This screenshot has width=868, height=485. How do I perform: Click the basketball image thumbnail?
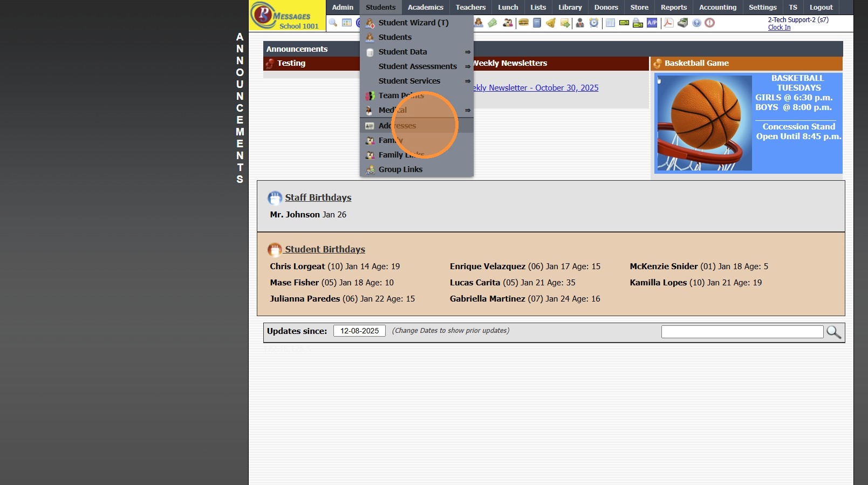[x=705, y=123]
